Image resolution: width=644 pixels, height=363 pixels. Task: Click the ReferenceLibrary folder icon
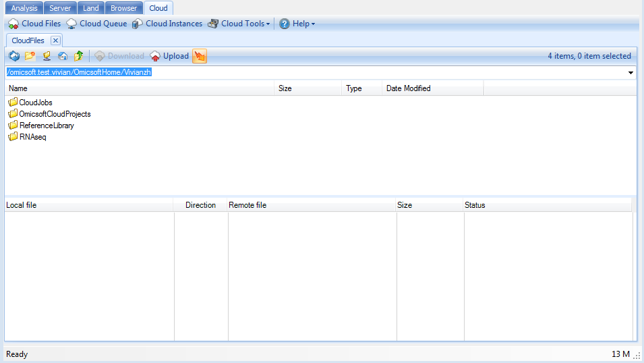pyautogui.click(x=13, y=125)
